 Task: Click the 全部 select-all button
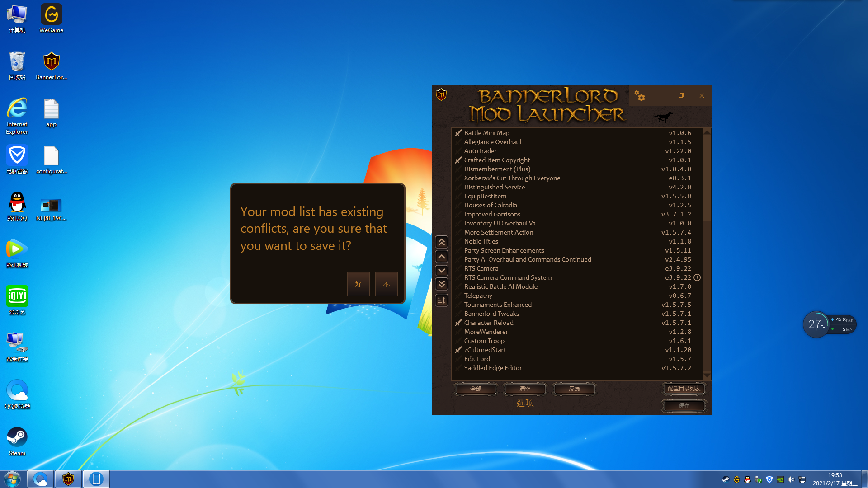(x=476, y=389)
